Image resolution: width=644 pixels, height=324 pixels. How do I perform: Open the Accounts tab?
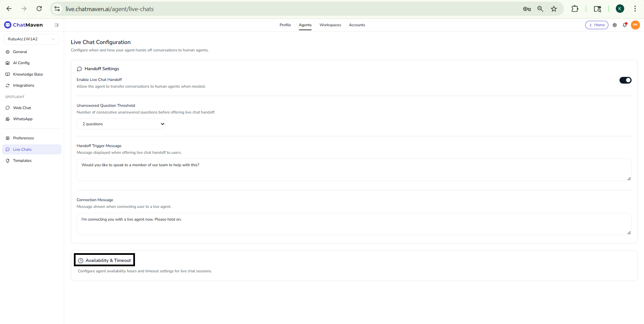pos(357,25)
